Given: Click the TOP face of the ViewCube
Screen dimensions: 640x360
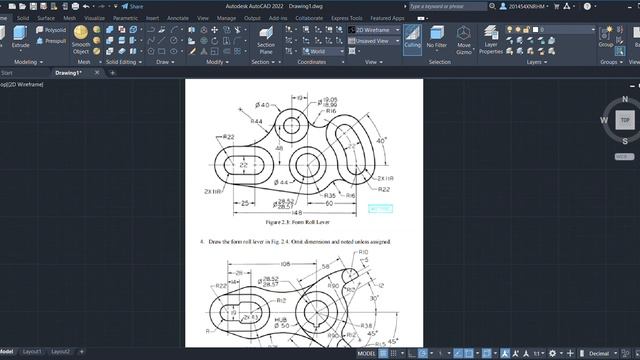Looking at the screenshot, I should coord(625,120).
